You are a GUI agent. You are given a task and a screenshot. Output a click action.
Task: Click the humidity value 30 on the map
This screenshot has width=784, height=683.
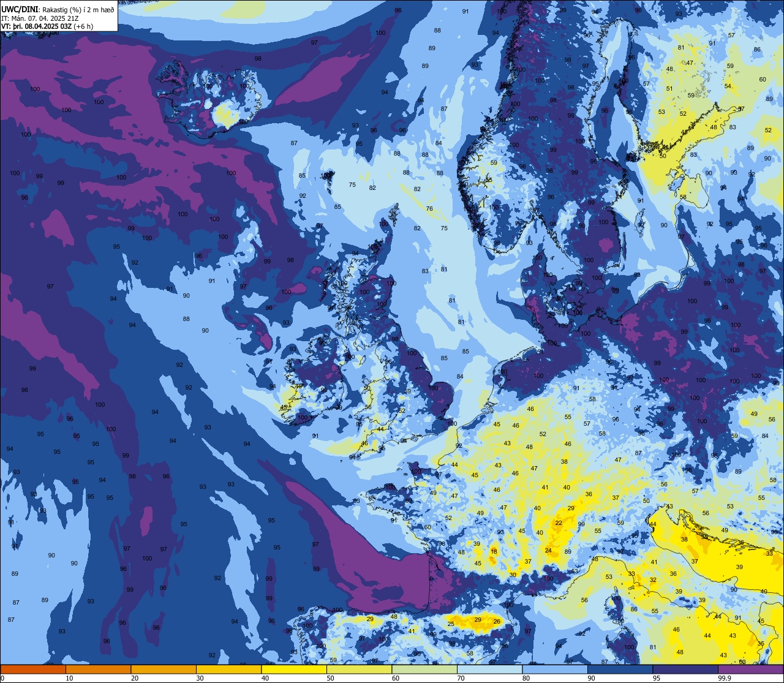tap(513, 575)
